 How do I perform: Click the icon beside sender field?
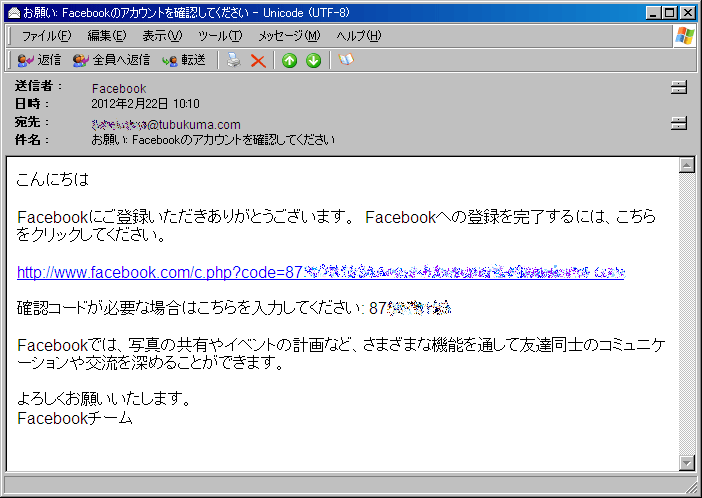pos(679,87)
